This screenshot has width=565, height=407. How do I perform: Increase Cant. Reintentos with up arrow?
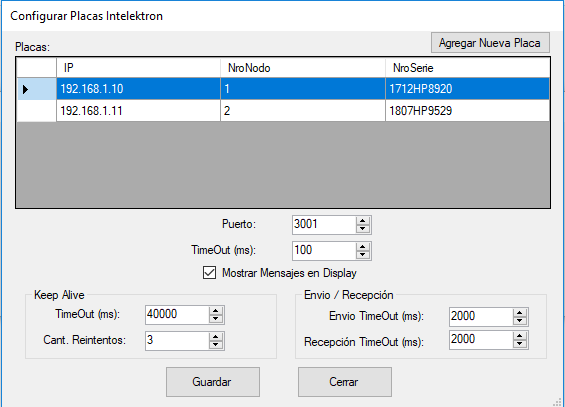click(x=216, y=337)
